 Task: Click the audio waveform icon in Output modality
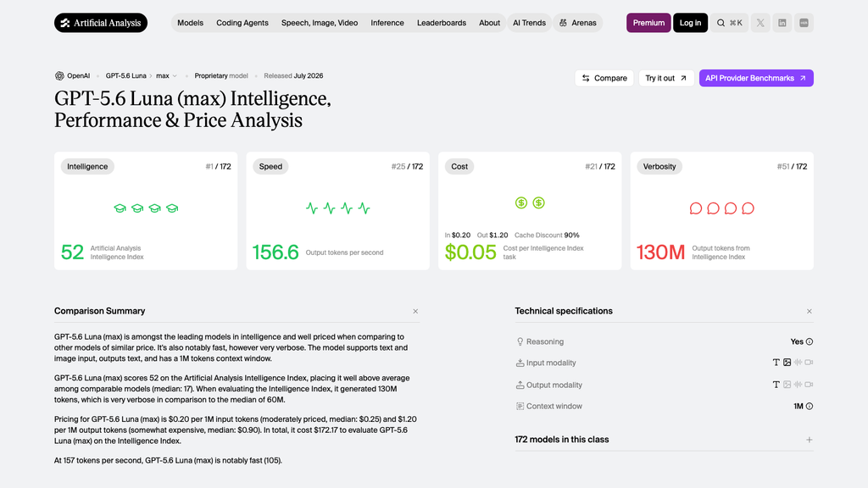pyautogui.click(x=798, y=385)
